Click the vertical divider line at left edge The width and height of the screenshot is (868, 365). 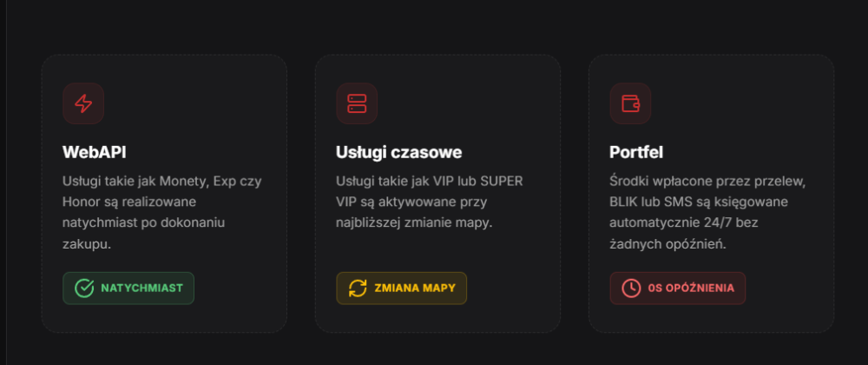tap(6, 182)
